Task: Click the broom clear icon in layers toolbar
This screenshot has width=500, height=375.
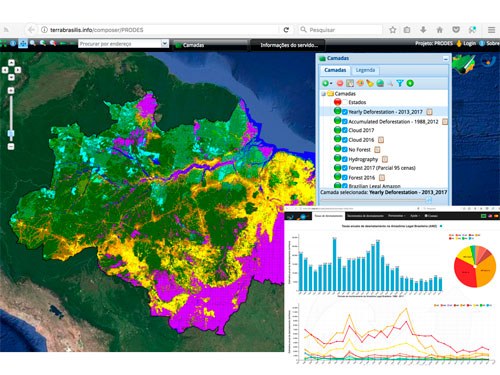Action: click(x=370, y=83)
